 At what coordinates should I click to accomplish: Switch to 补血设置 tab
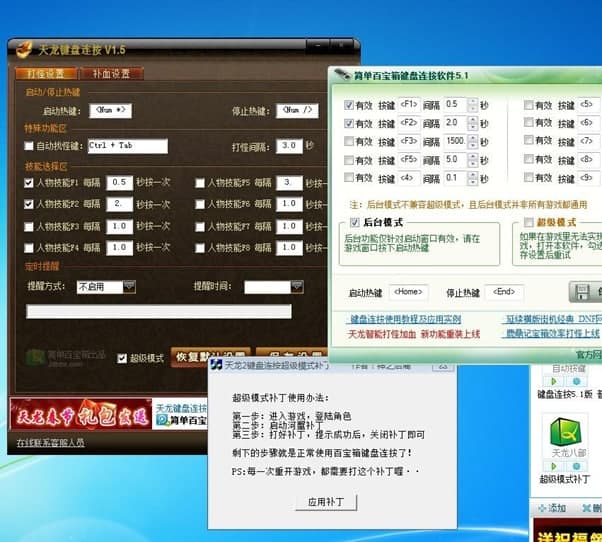pyautogui.click(x=111, y=73)
